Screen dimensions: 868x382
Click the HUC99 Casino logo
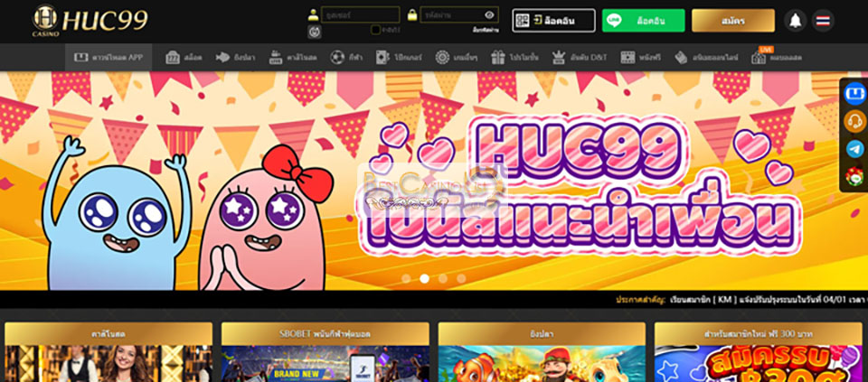tap(90, 21)
